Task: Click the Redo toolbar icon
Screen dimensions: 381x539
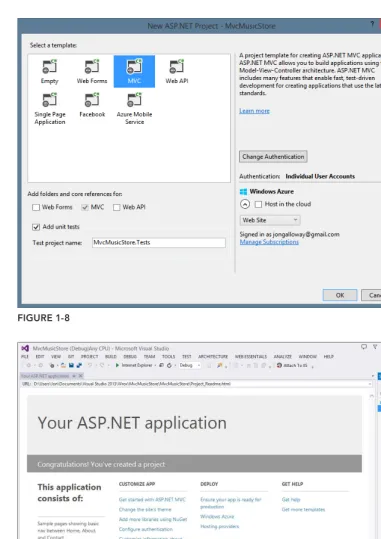Action: (102, 365)
